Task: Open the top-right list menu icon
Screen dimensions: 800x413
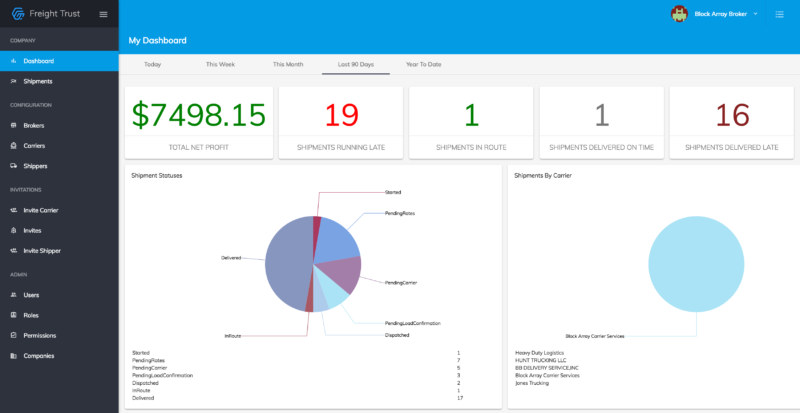Action: pyautogui.click(x=780, y=14)
